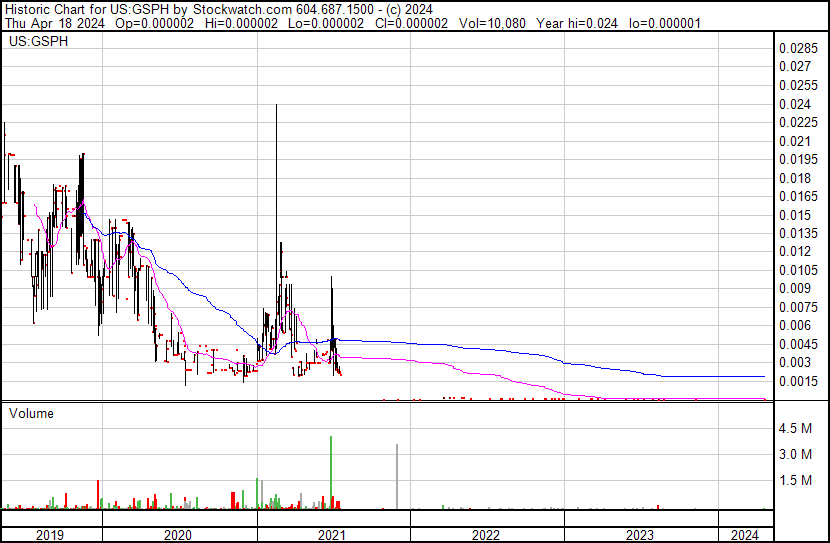Viewport: 830px width, 543px height.
Task: Click the 0.006 price axis label
Action: pos(795,325)
